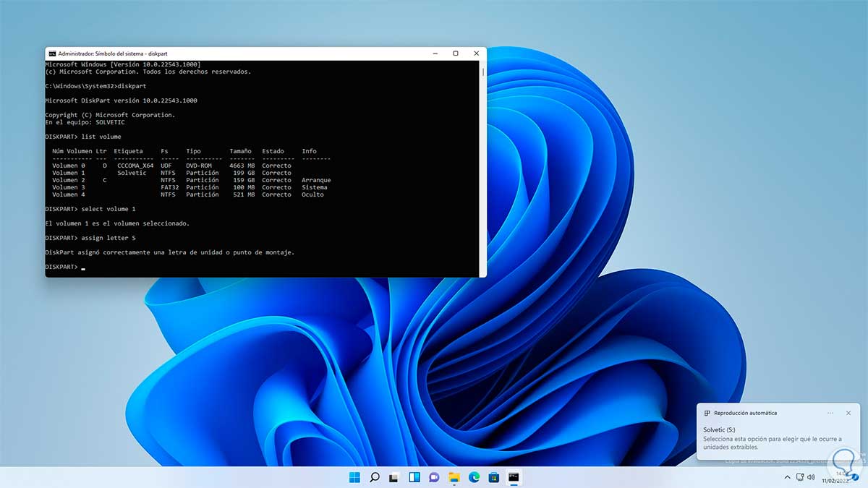Open the Windows Start menu
The image size is (868, 488).
click(355, 477)
